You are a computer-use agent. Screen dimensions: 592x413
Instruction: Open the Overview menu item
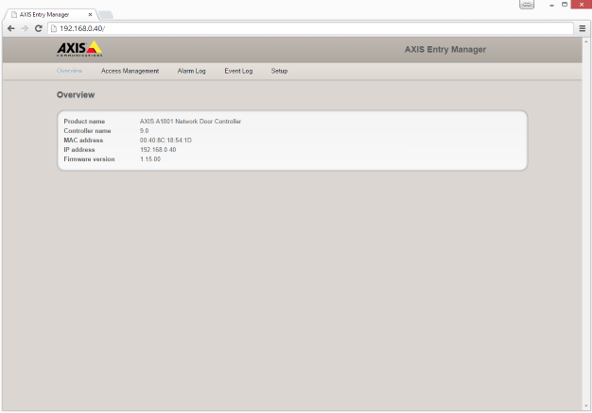69,71
